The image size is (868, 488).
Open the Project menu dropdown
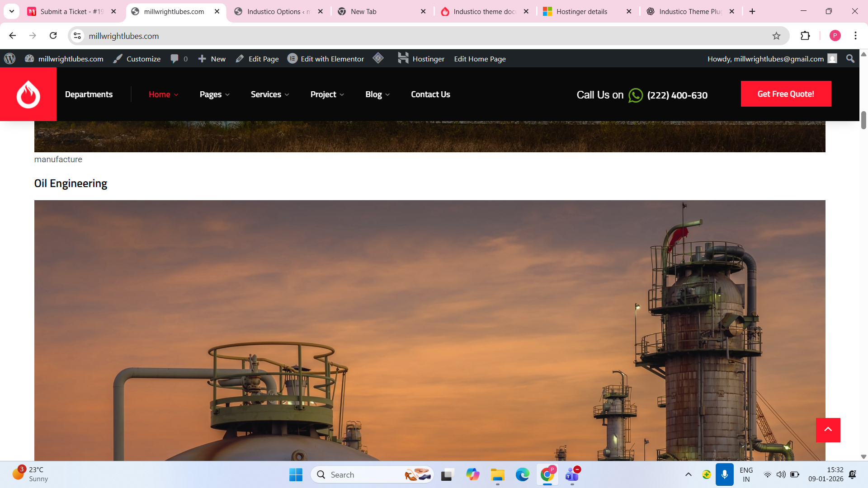point(327,94)
